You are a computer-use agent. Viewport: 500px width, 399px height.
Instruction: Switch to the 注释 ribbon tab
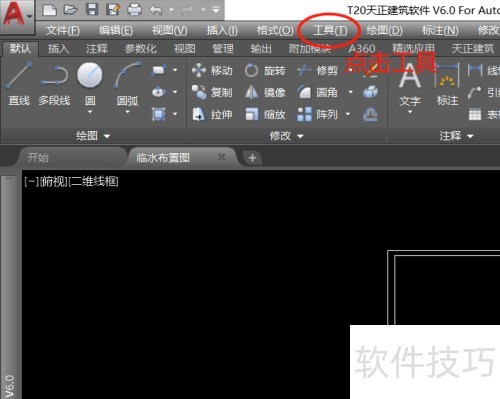pos(97,49)
